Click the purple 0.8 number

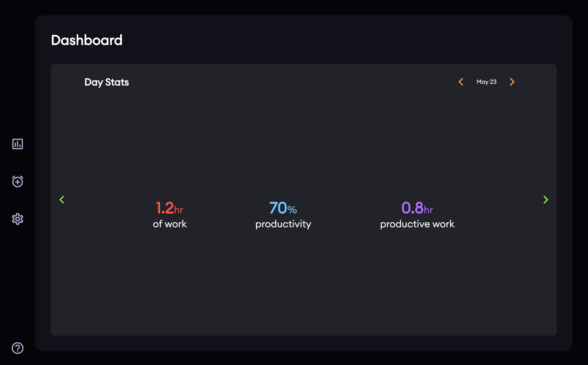pos(412,208)
